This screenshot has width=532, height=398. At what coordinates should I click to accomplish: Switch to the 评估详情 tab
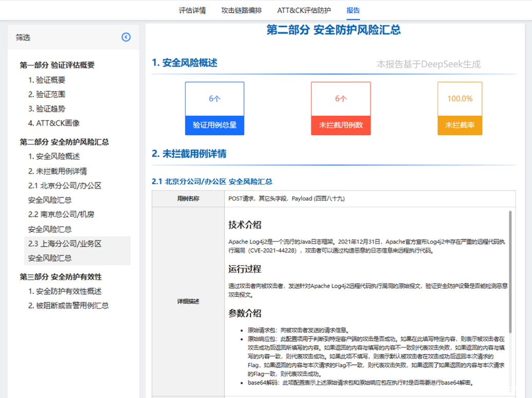192,10
